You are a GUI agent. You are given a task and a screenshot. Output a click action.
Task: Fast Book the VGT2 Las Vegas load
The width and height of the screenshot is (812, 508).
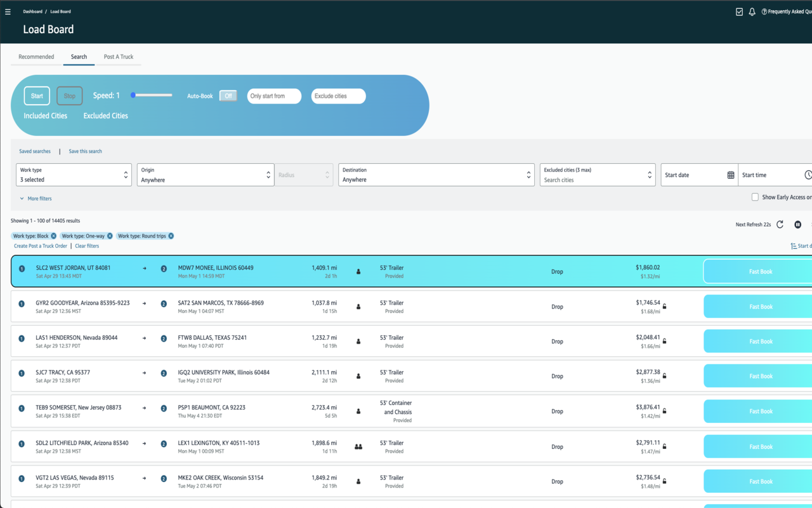pos(758,482)
